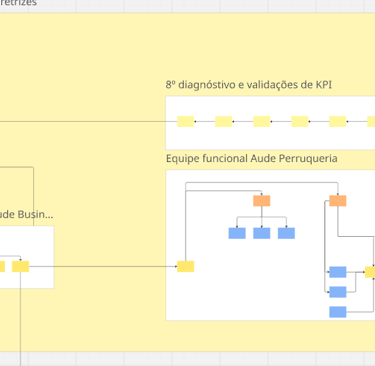Select the yellow note at the left of the Equipe funcional frame
This screenshot has height=366, width=375.
(186, 266)
